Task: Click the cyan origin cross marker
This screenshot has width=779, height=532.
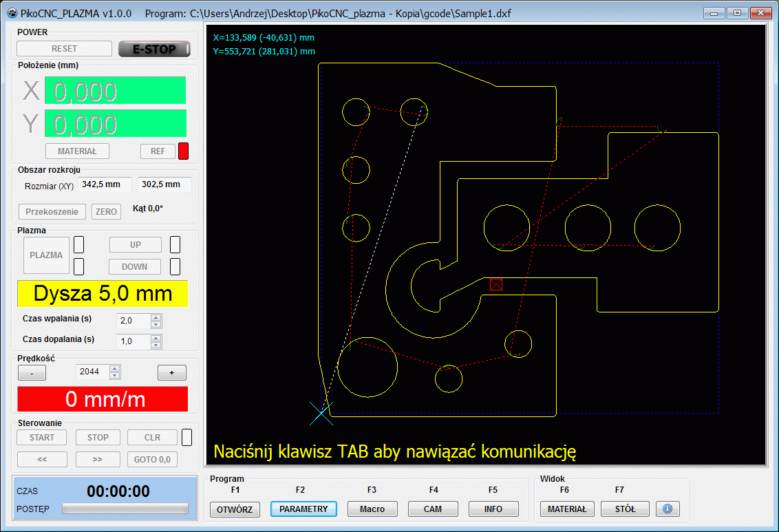Action: click(321, 414)
